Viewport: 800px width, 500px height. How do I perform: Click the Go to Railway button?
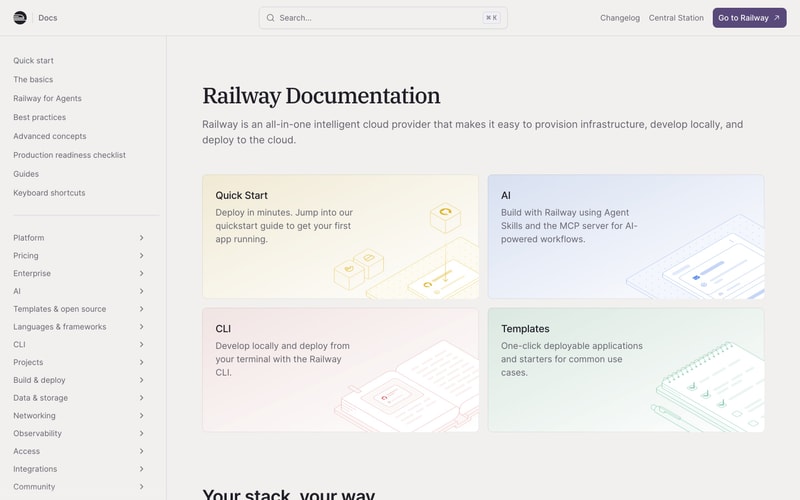click(x=749, y=18)
